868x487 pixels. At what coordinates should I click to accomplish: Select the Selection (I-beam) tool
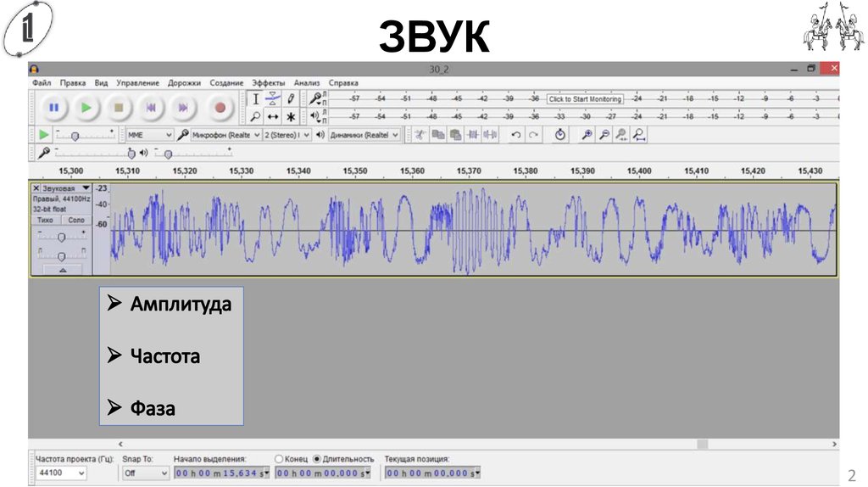click(255, 99)
